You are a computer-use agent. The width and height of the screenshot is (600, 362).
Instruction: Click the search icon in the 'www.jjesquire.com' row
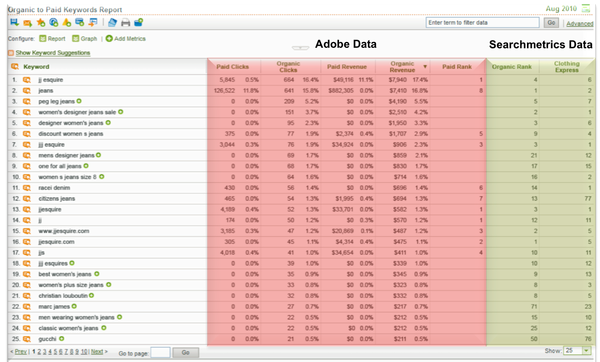click(26, 231)
